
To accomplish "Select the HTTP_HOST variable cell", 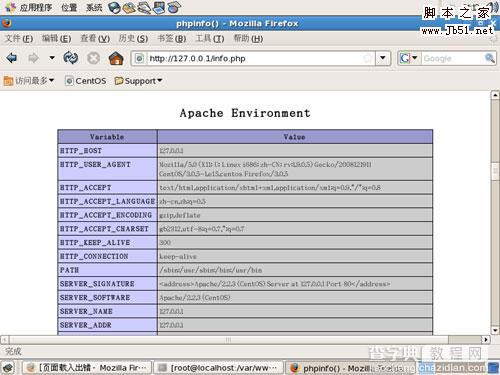I will coord(107,151).
